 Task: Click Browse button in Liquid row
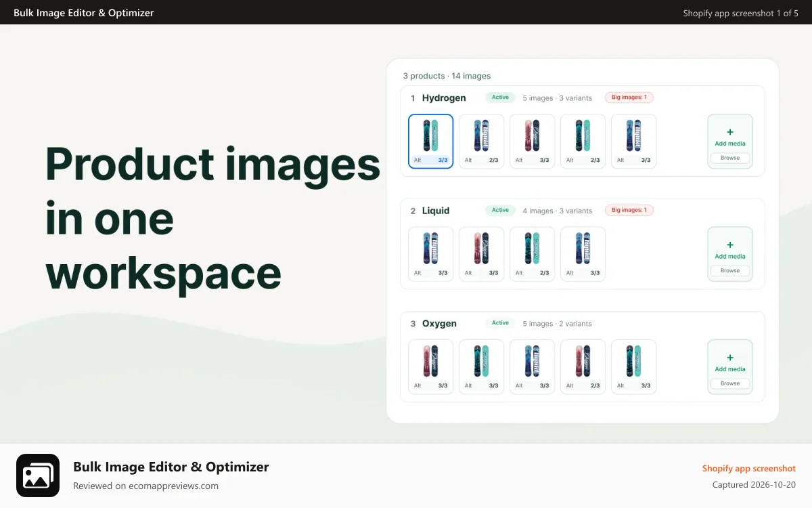coord(730,270)
